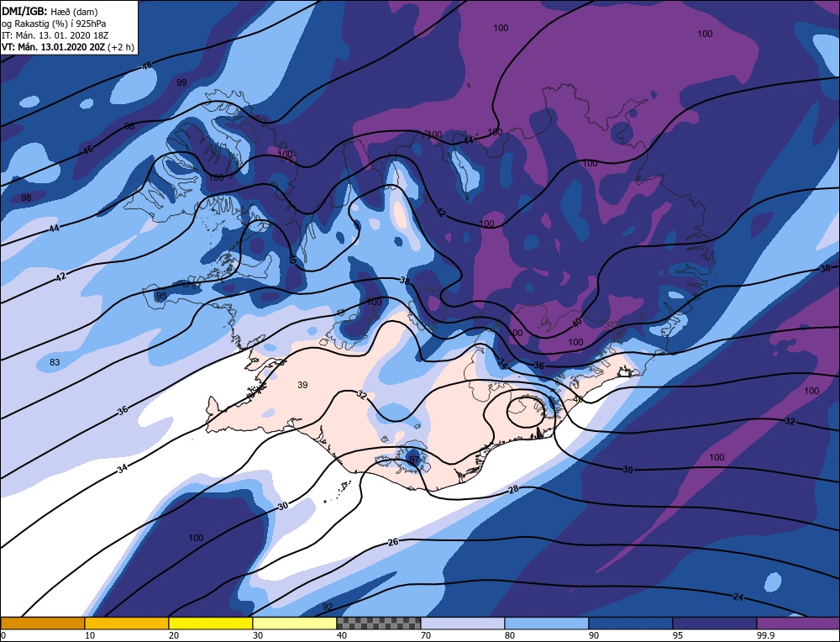840x642 pixels.
Task: Select the orange 10–20 legend swatch
Action: point(127,623)
